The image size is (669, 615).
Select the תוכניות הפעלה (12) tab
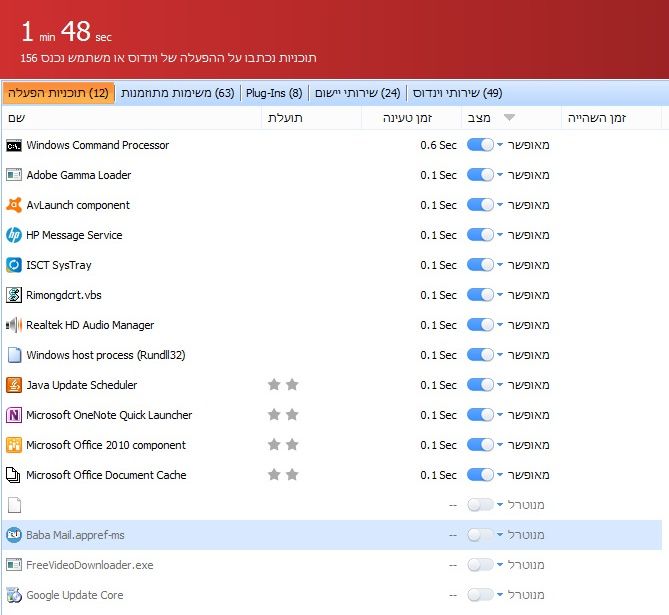(x=58, y=93)
